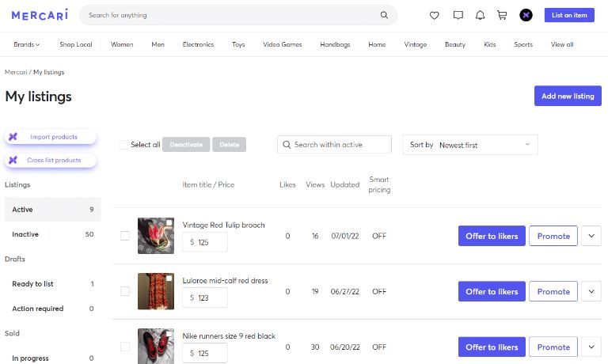This screenshot has height=364, width=608.
Task: Edit the Nike runners price field
Action: (205, 353)
